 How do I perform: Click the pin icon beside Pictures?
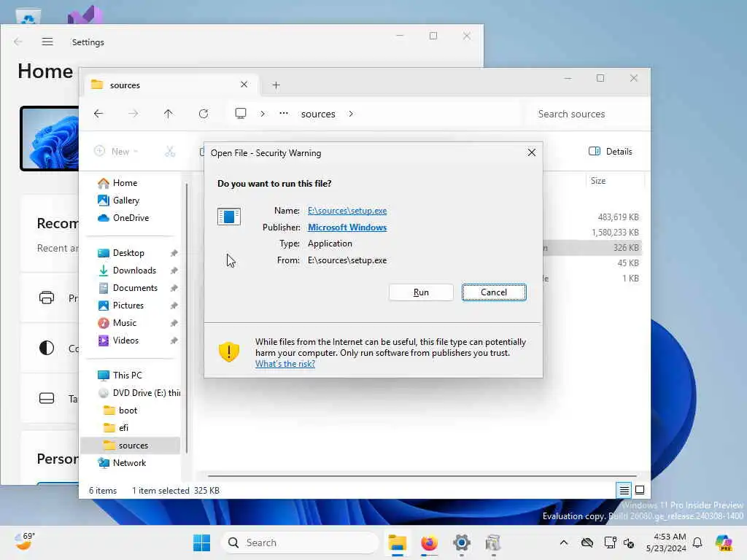pyautogui.click(x=174, y=306)
